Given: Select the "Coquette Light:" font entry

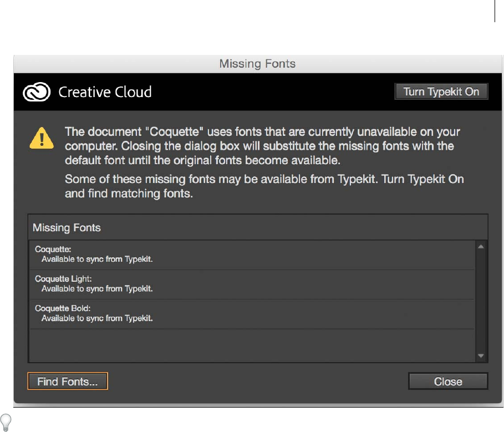Looking at the screenshot, I should click(x=252, y=284).
